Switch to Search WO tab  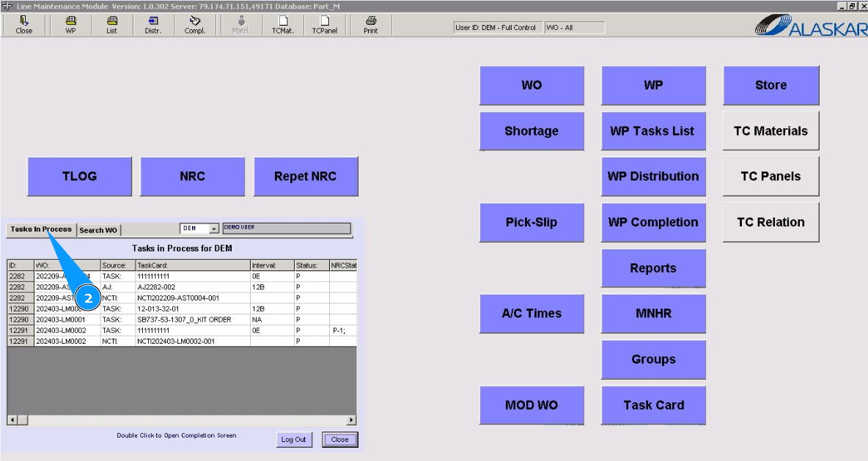tap(98, 230)
